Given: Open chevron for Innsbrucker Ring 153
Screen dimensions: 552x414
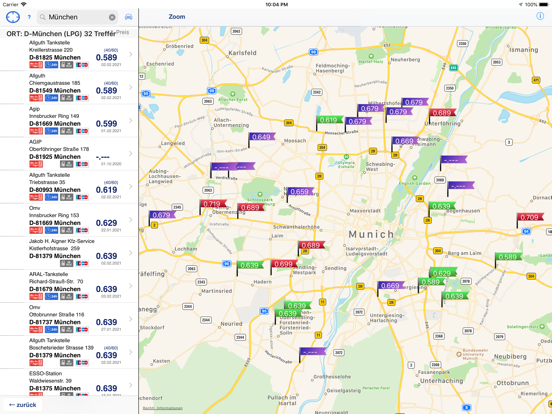Looking at the screenshot, I should pos(131,220).
